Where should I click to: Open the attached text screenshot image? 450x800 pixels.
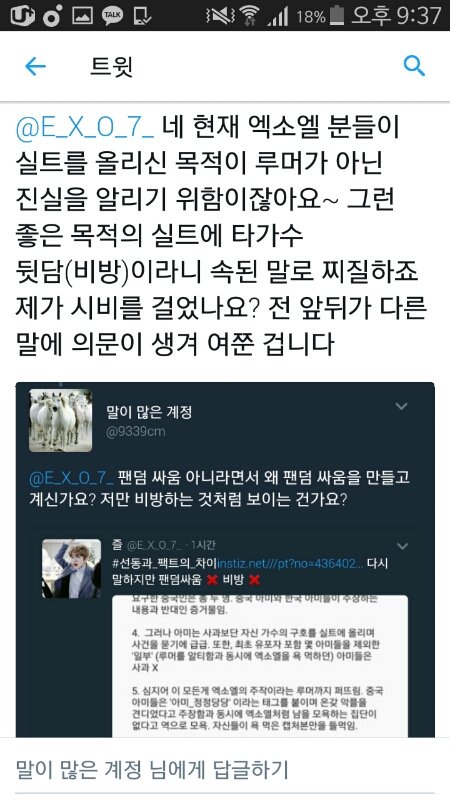(260, 666)
